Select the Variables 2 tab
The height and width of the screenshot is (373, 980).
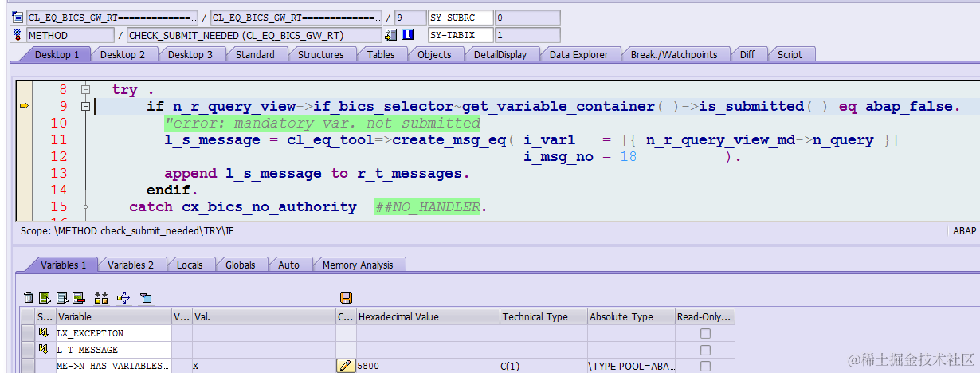tap(131, 265)
